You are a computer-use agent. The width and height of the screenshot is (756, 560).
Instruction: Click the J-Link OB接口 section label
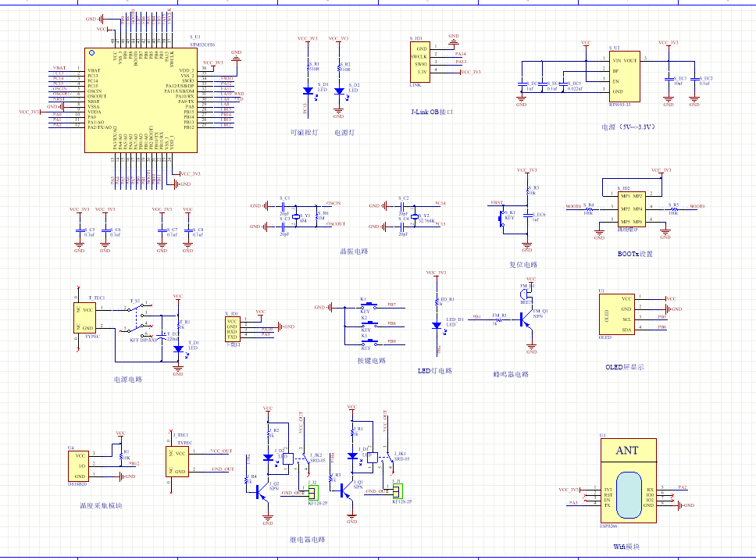point(432,112)
